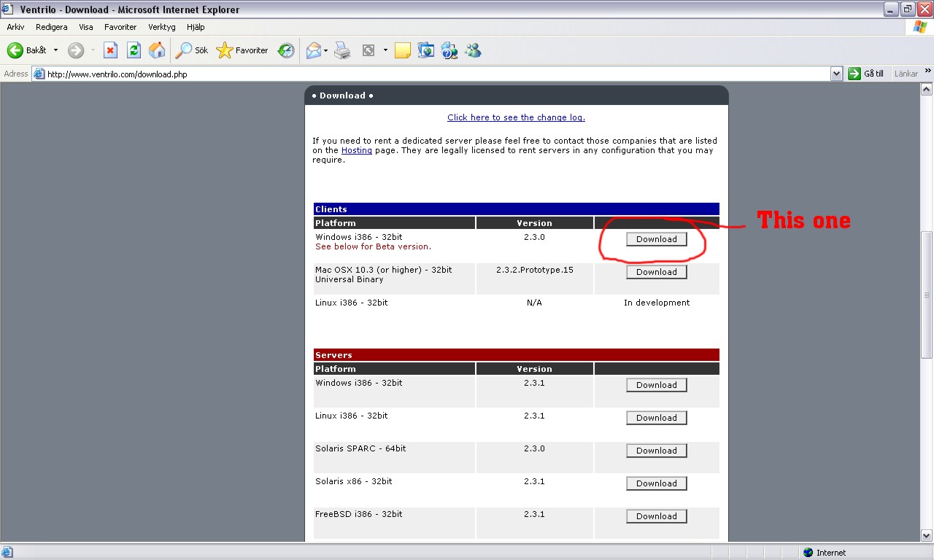934x560 pixels.
Task: Click 'Solaris x86 - 32bit' platform text
Action: click(x=354, y=481)
